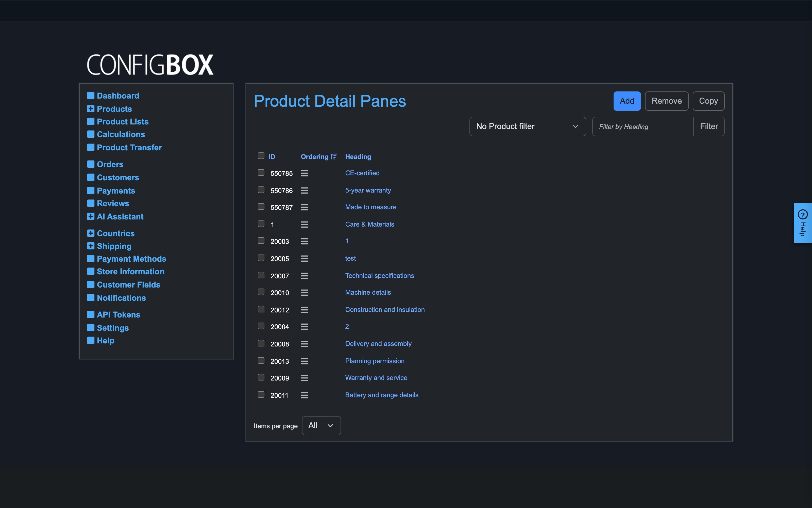Navigate to Payment Methods

(131, 259)
